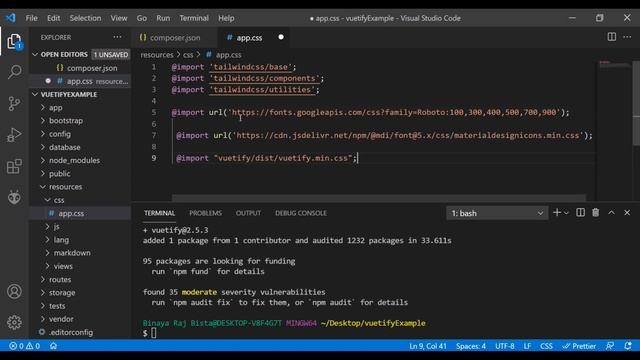Screen dimensions: 640x360
Task: Click the editor horizontal scrollbar
Action: coord(379,198)
